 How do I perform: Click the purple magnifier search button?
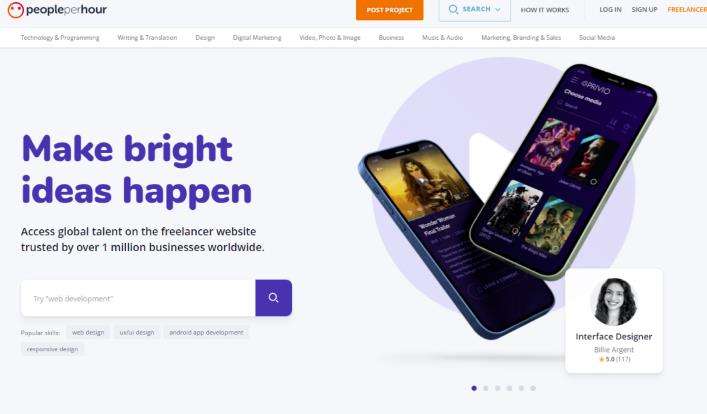pos(273,298)
